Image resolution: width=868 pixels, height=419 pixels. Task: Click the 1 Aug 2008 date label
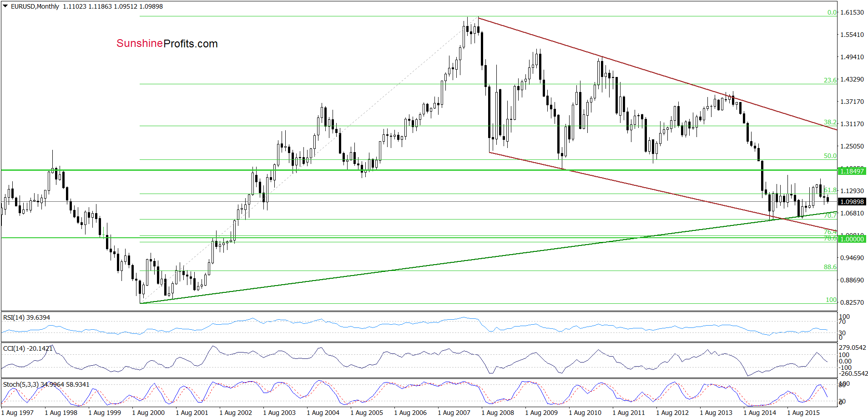[x=498, y=413]
